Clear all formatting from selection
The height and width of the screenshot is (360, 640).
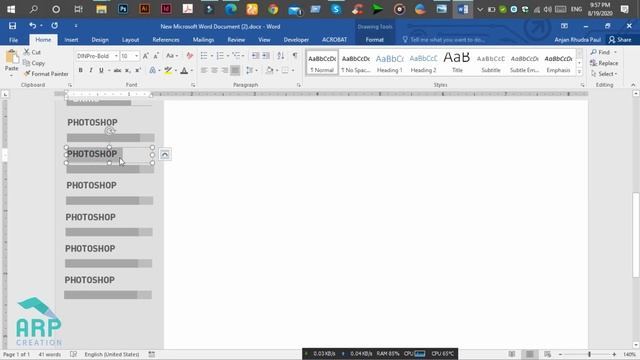click(189, 56)
